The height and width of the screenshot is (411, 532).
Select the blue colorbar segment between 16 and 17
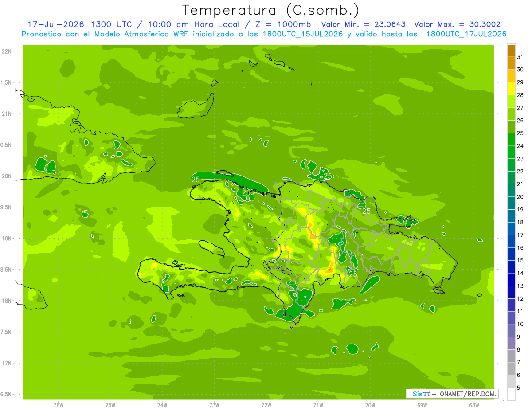pos(511,241)
